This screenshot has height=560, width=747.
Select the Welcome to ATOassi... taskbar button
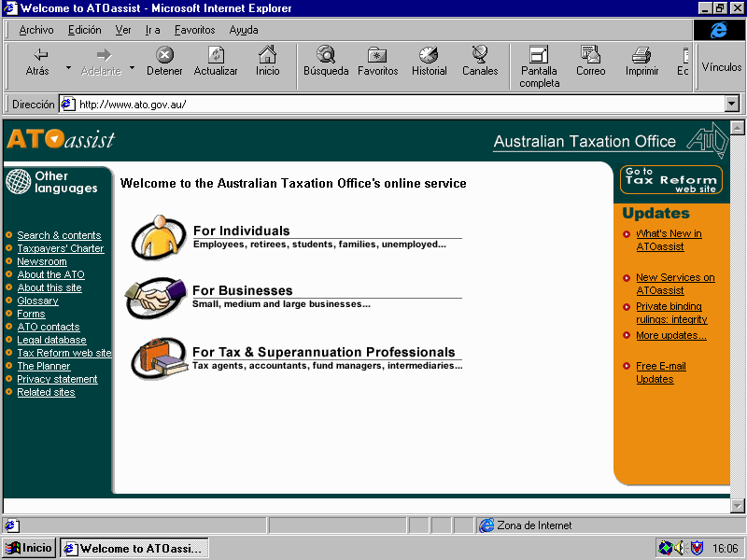pos(134,548)
